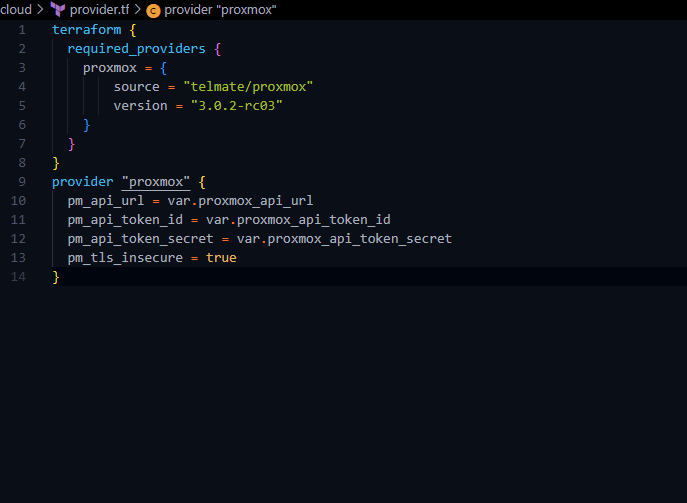Click line number 14 in the gutter
687x503 pixels.
pos(19,277)
